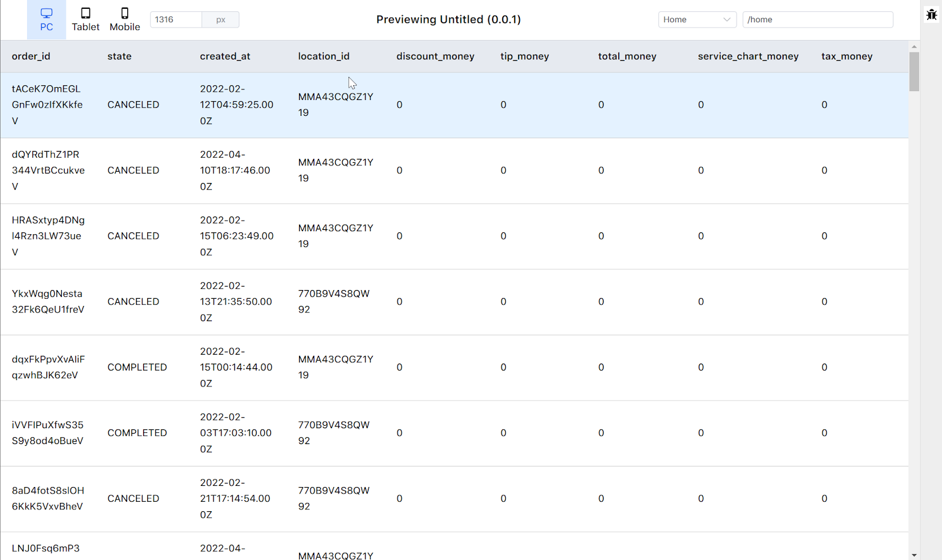Click created_at 2022-02-13T21:35:50.000Z cell

pos(236,302)
